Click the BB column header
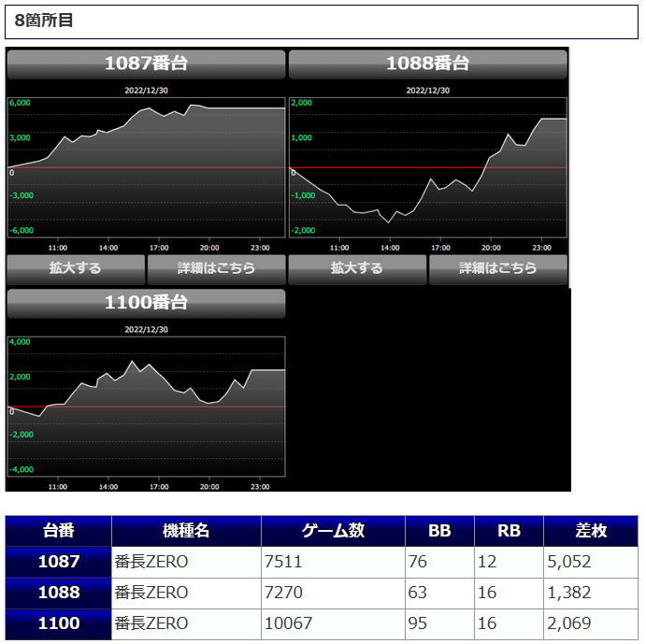Image resolution: width=646 pixels, height=644 pixels. pyautogui.click(x=439, y=531)
